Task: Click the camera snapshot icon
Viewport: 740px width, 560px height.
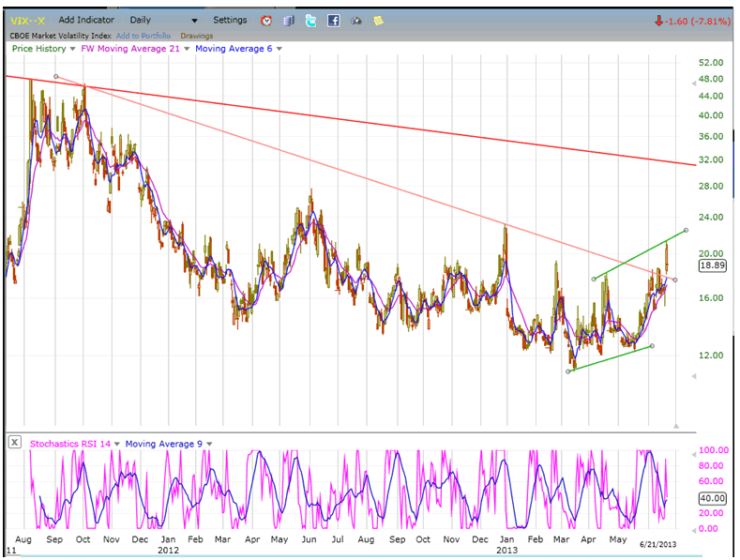Action: (356, 20)
